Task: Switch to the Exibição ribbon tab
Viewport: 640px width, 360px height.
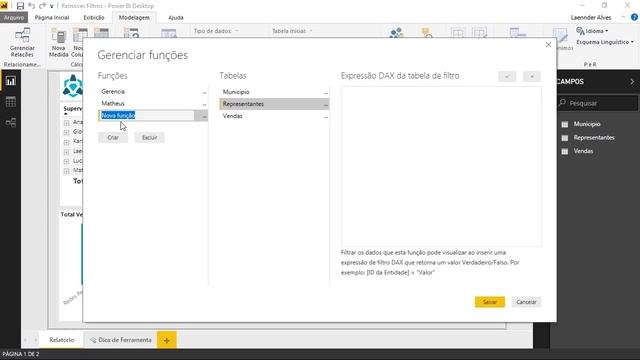Action: (94, 18)
